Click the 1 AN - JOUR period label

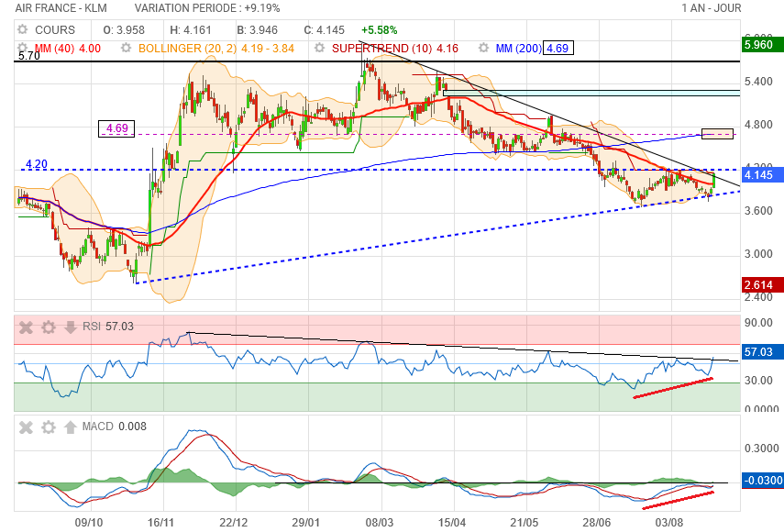click(711, 8)
